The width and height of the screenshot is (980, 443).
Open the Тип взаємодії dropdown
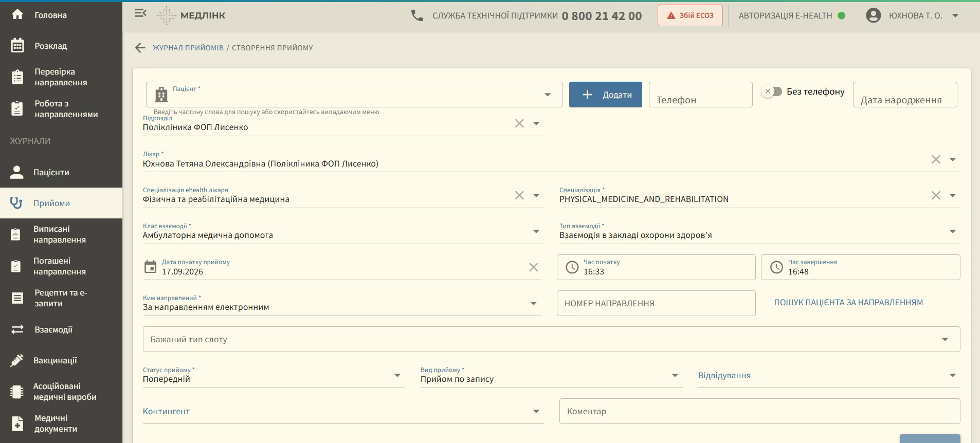(953, 231)
